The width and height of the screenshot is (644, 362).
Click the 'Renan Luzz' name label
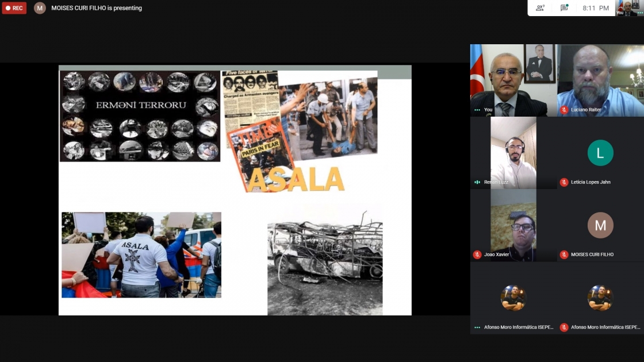(x=496, y=182)
